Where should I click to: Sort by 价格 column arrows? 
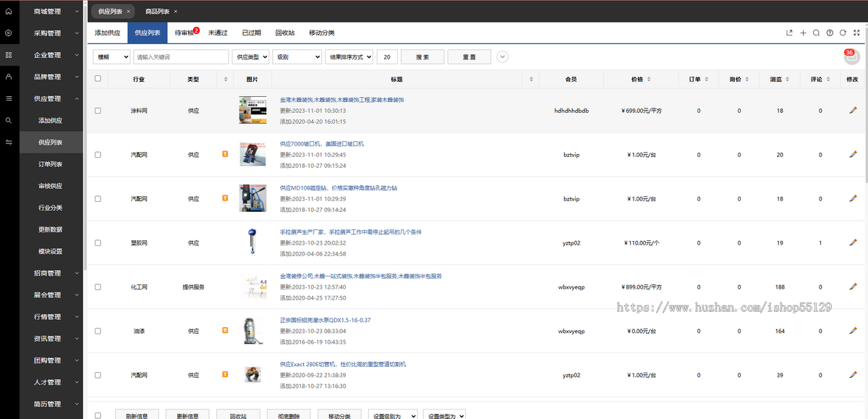point(648,79)
